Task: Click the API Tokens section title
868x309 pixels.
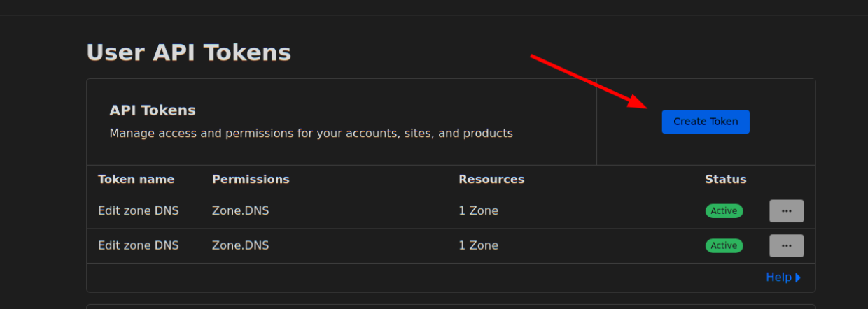Action: [153, 110]
